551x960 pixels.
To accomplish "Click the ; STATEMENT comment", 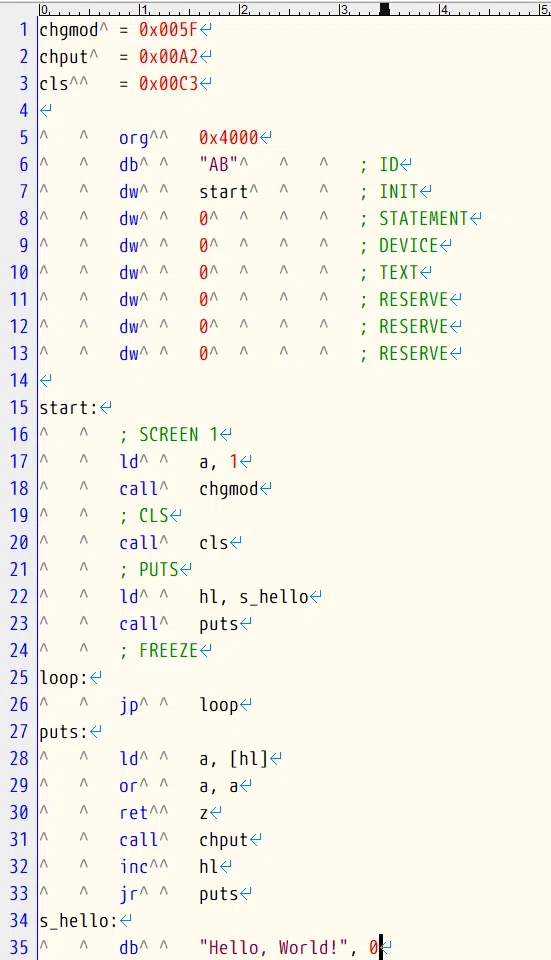I will pos(414,219).
